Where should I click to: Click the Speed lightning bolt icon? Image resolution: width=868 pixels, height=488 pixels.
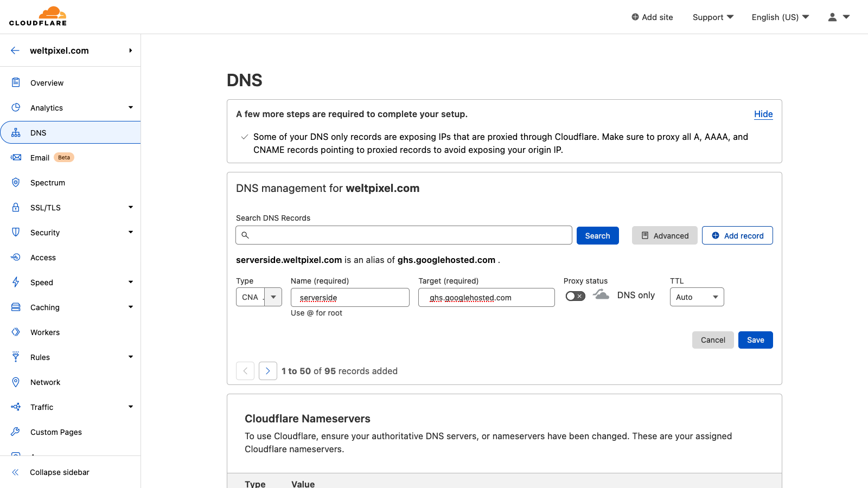click(x=16, y=282)
